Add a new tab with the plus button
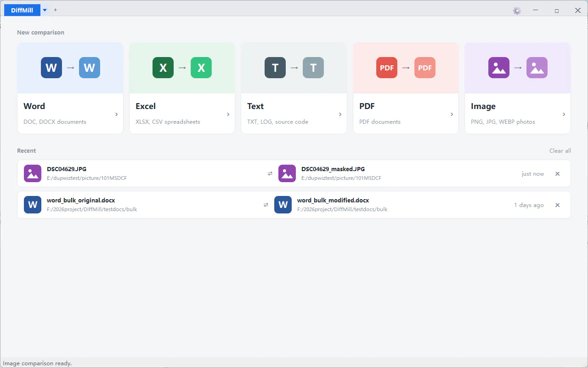Image resolution: width=588 pixels, height=368 pixels. click(56, 10)
